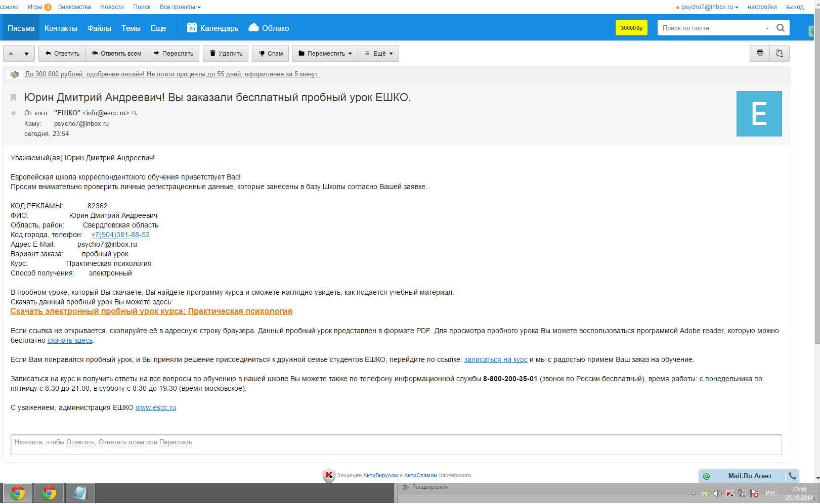Show hidden system tray icons
Viewport: 820px width, 504px height.
693,493
